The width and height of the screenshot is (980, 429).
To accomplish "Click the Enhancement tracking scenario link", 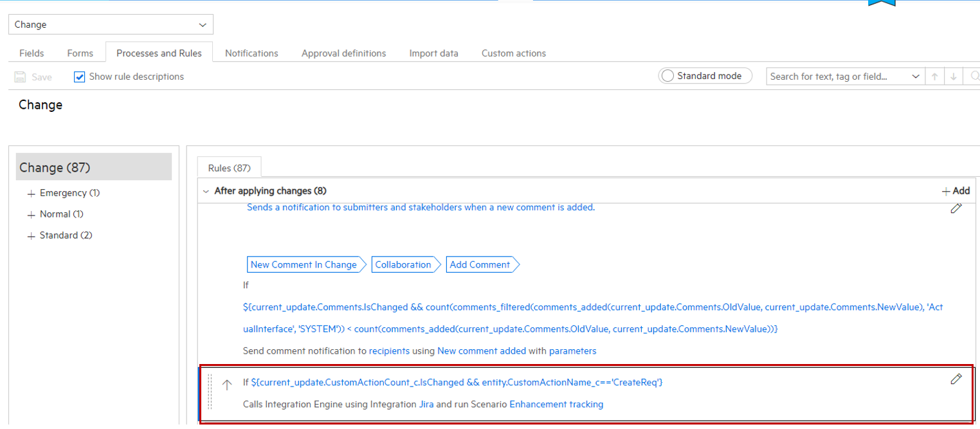I will pos(556,404).
